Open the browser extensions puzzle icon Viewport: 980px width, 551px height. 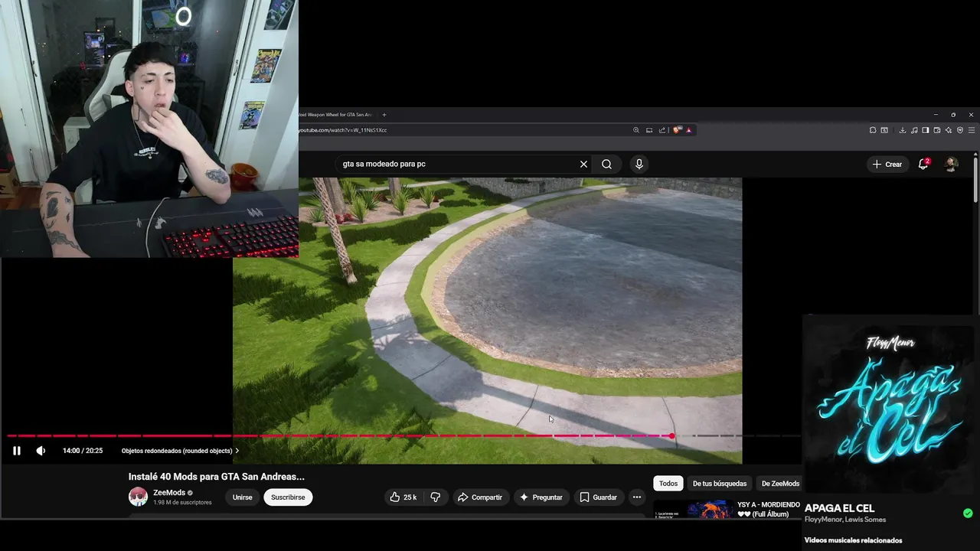[x=873, y=130]
